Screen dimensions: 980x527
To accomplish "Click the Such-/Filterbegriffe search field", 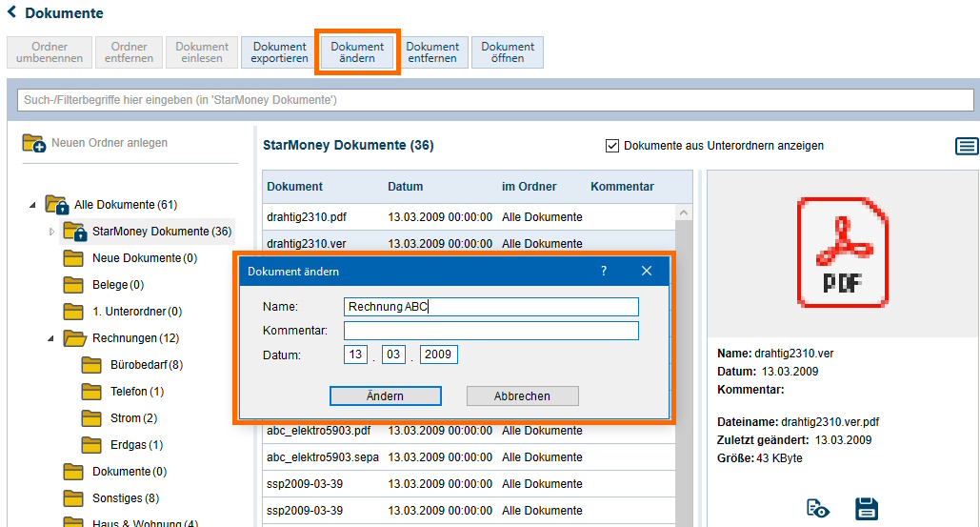I will (495, 100).
